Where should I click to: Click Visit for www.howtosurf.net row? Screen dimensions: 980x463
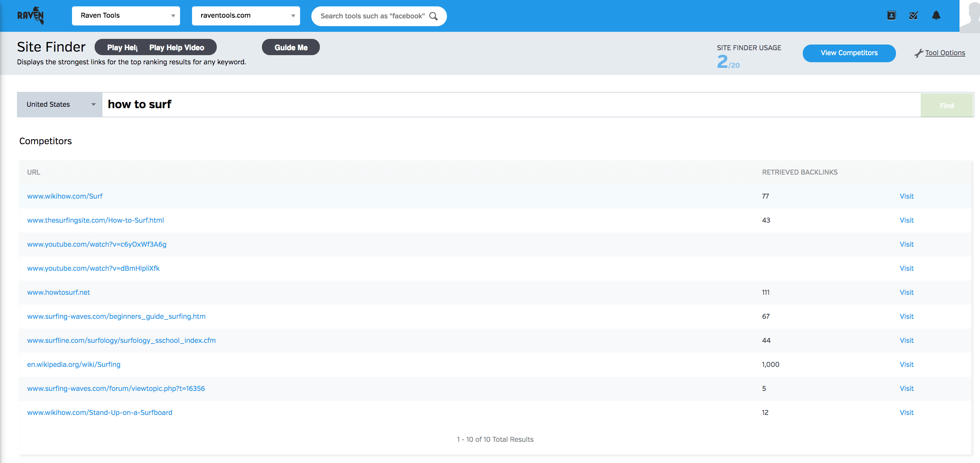coord(906,292)
